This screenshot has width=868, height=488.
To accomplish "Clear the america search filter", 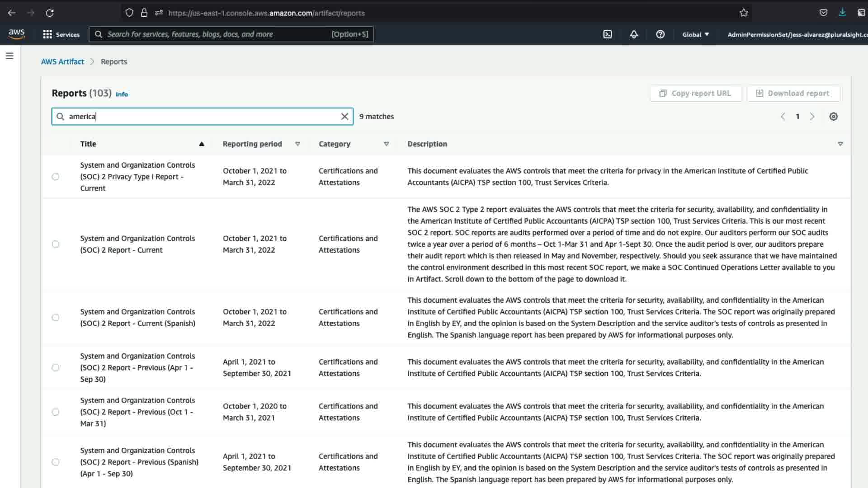I will 344,117.
